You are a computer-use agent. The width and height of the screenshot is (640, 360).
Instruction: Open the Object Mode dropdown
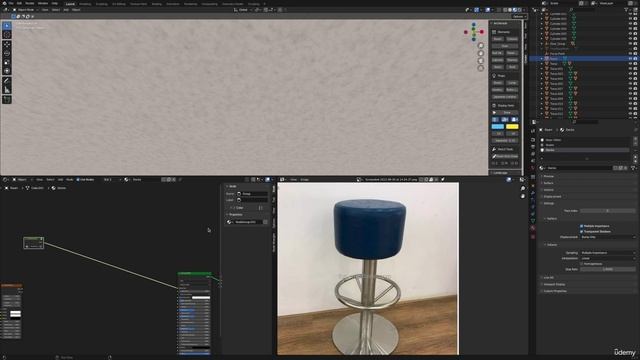tap(26, 10)
